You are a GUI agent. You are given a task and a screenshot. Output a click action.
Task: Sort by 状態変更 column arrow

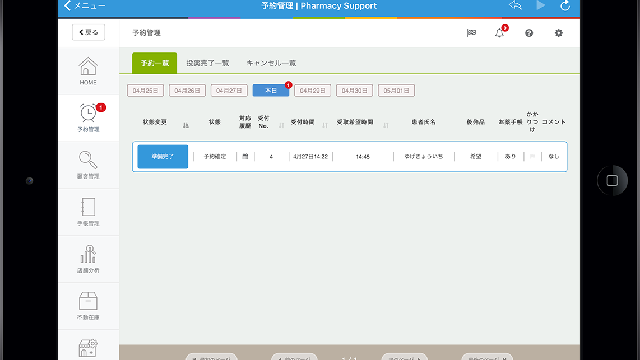coord(186,126)
